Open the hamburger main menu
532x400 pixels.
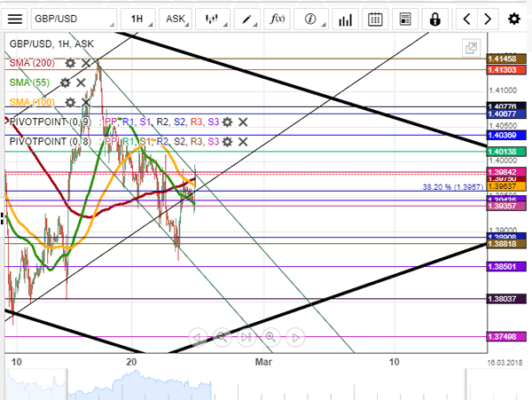(x=14, y=18)
